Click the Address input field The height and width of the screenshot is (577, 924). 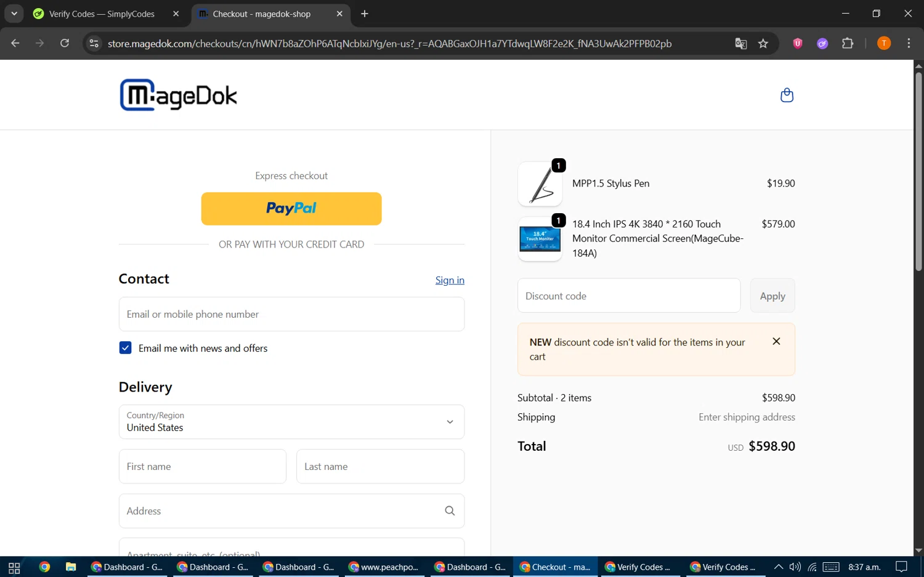point(291,510)
